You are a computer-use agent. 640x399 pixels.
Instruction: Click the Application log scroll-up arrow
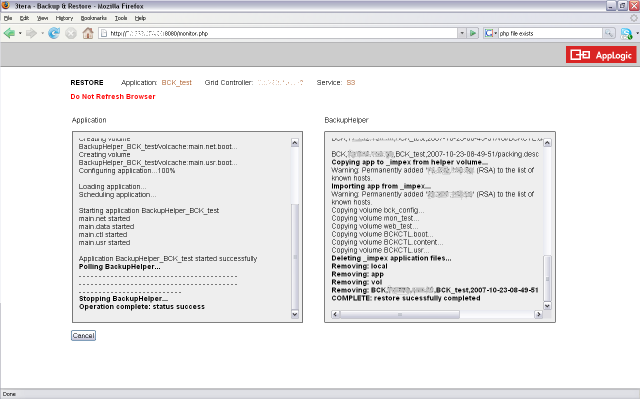tap(295, 142)
